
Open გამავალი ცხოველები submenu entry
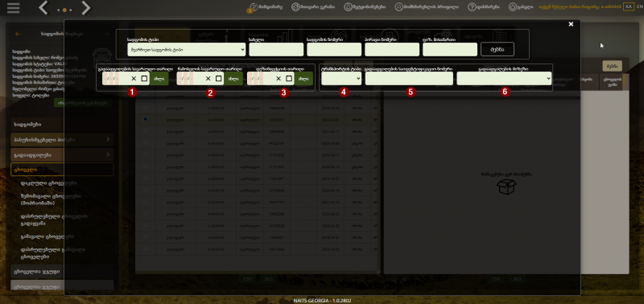(47, 236)
